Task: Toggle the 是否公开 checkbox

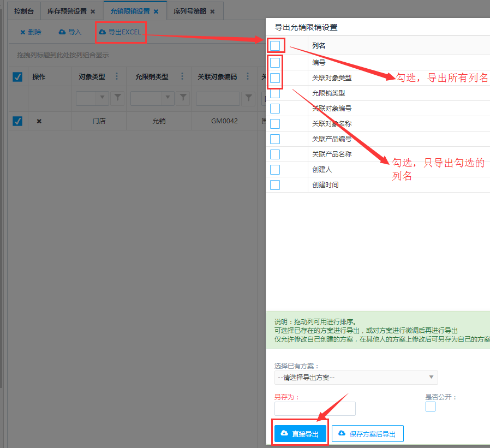Action: 431,407
